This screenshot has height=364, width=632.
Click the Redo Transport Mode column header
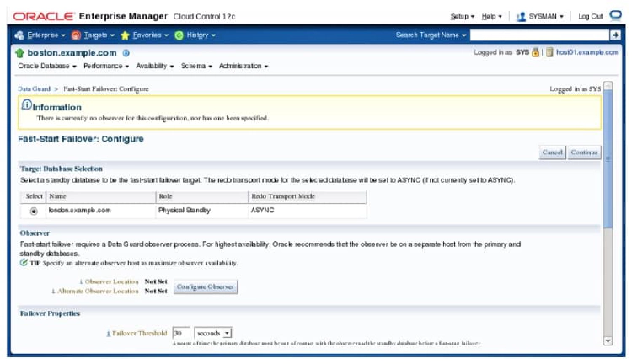pos(308,196)
